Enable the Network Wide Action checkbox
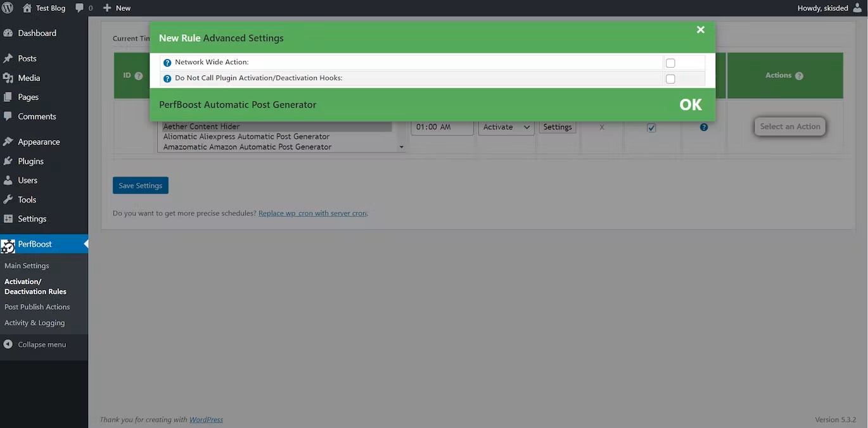 670,63
